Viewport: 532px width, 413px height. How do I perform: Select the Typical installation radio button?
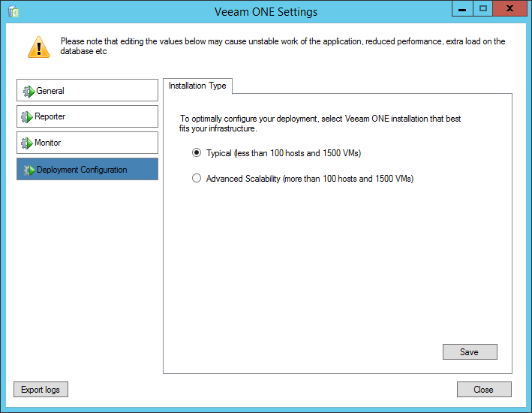(x=197, y=153)
